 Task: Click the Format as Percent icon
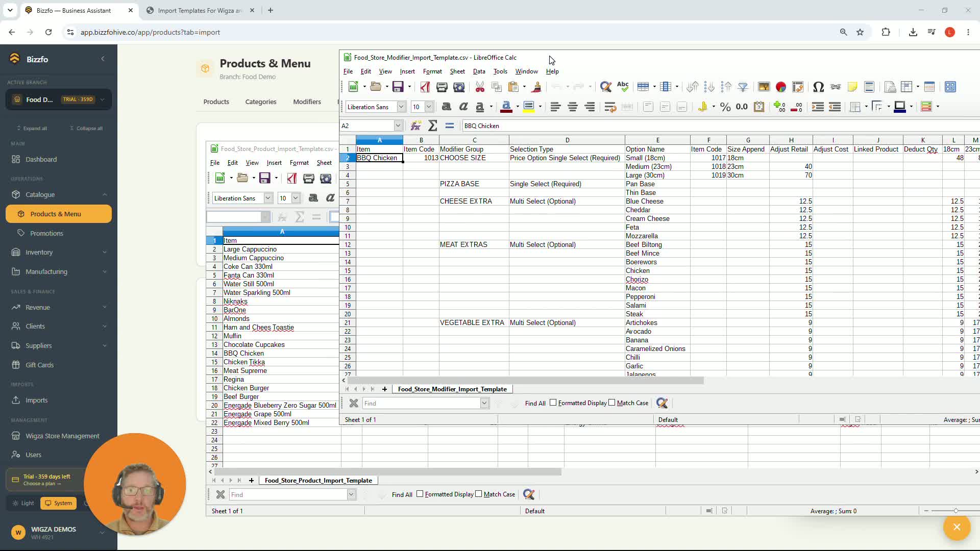[x=725, y=107]
